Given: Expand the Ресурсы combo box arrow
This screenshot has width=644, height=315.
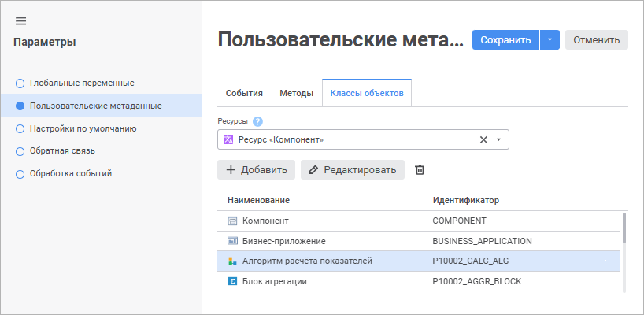Looking at the screenshot, I should tap(498, 139).
